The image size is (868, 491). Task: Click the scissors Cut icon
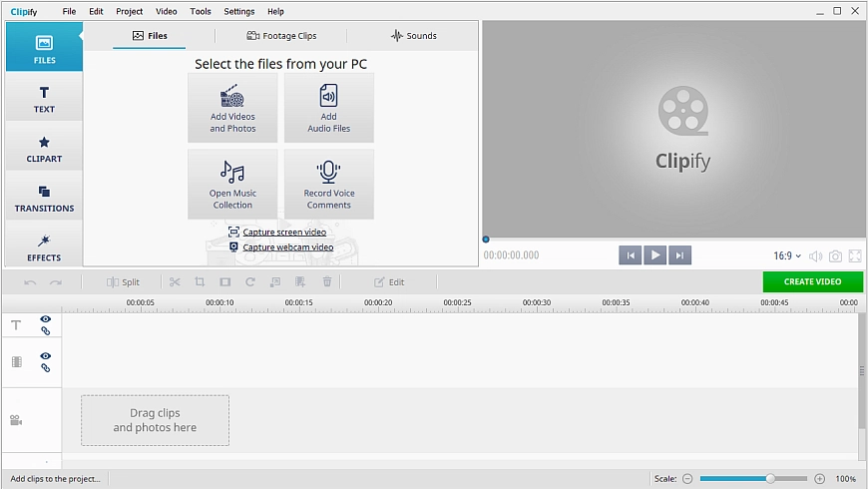pos(175,282)
